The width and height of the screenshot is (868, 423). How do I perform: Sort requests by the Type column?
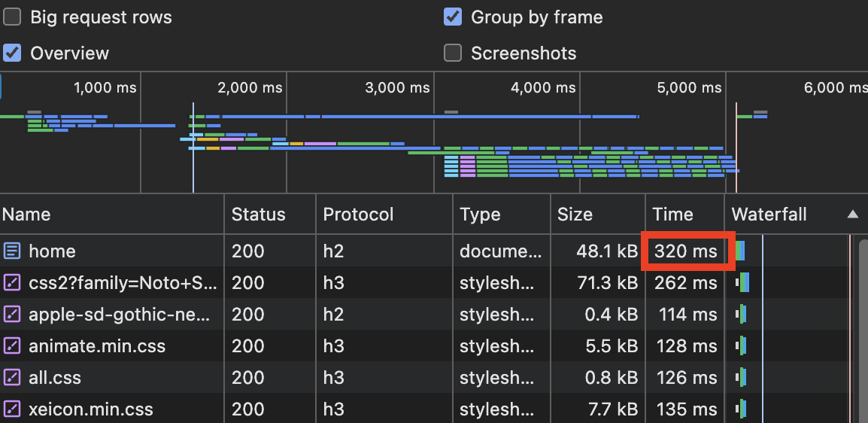pyautogui.click(x=502, y=215)
